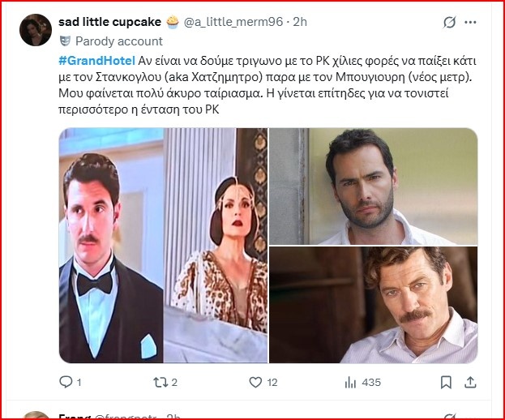505x420 pixels.
Task: Open bottom-right photo of mustached man
Action: [373, 304]
